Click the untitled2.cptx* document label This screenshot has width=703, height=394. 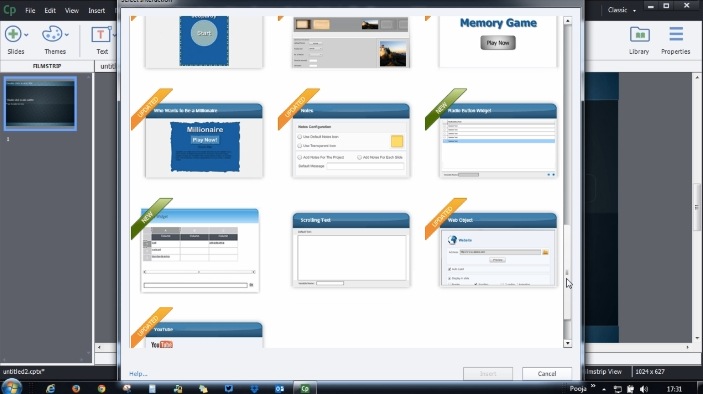[x=23, y=372]
